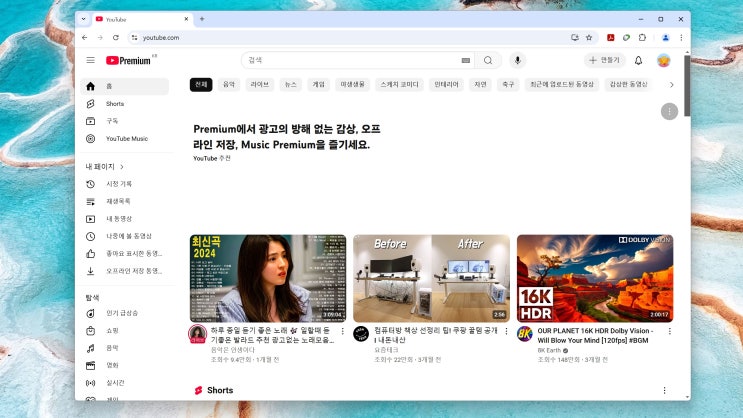Open Chrome tab search dropdown
Screen dimensions: 743x418
click(83, 19)
